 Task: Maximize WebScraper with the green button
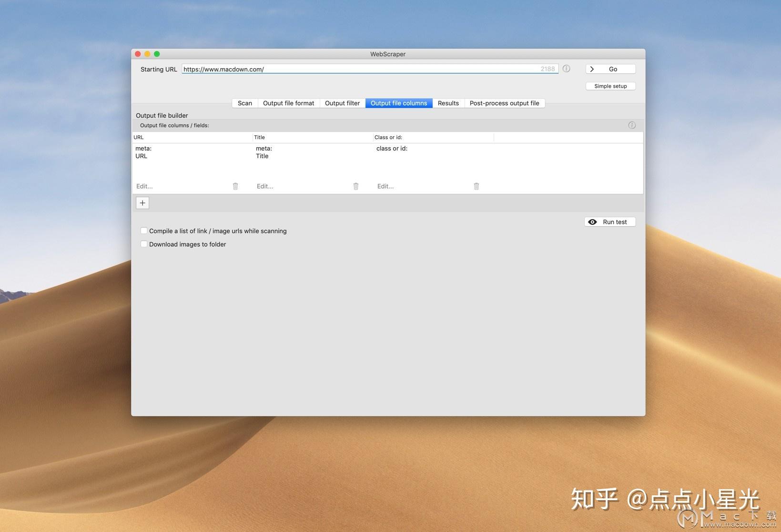point(157,54)
